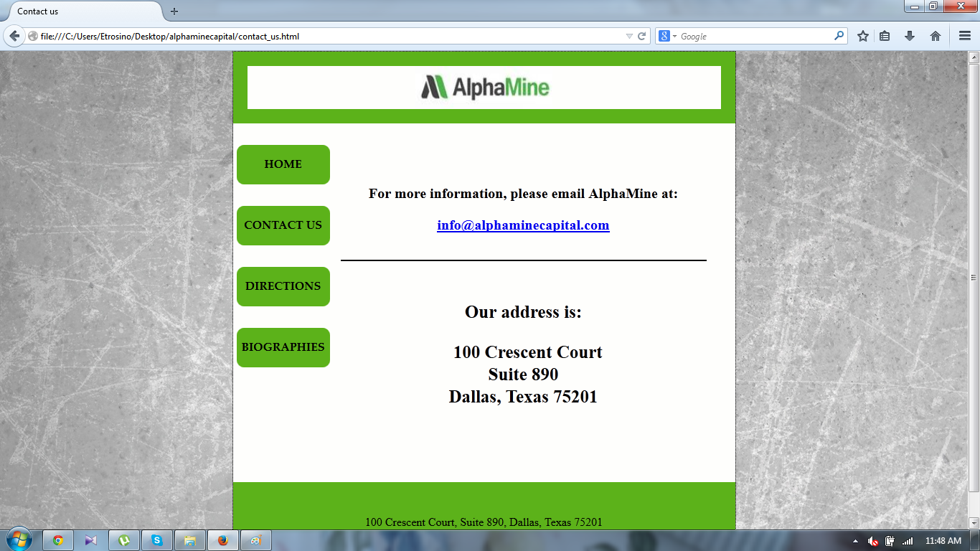The width and height of the screenshot is (980, 551).
Task: Open the URL history dropdown arrow
Action: (629, 36)
